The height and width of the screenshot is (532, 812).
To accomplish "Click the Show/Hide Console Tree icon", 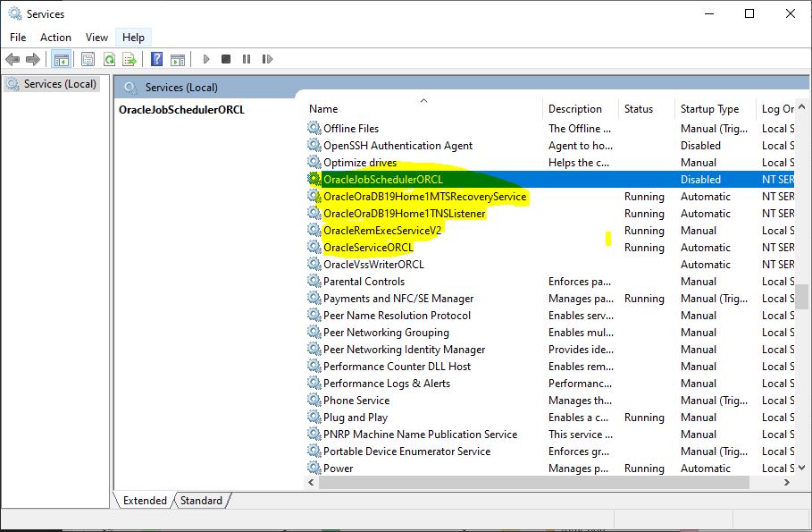I will tap(60, 59).
